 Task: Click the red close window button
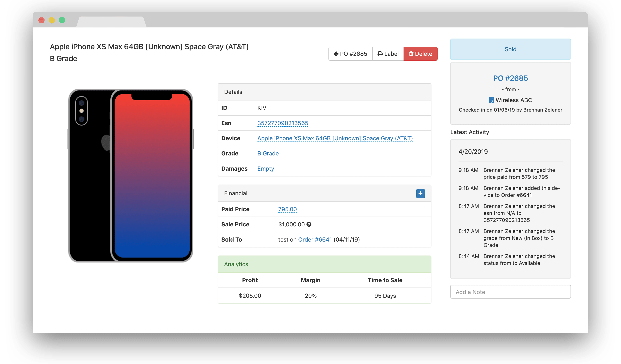tap(42, 20)
